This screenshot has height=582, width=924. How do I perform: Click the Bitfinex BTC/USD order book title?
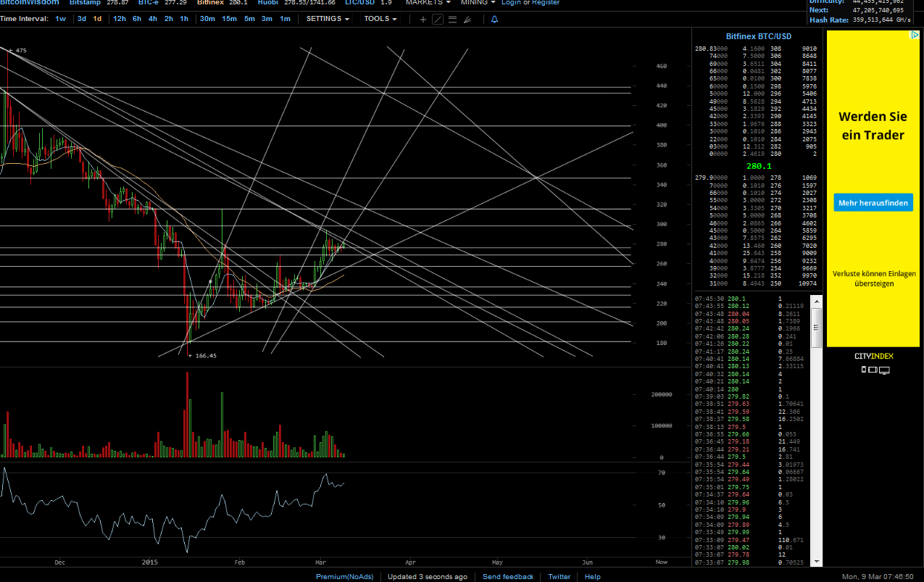click(x=758, y=36)
